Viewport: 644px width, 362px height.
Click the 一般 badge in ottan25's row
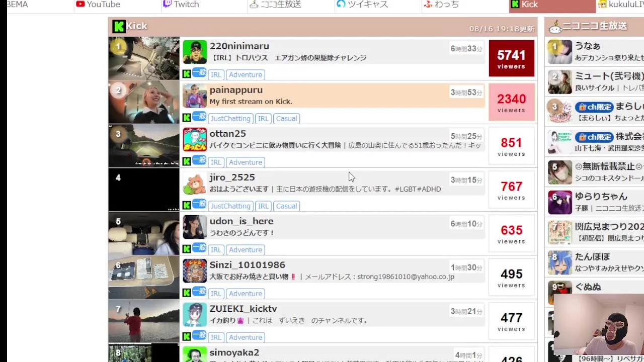pyautogui.click(x=199, y=160)
